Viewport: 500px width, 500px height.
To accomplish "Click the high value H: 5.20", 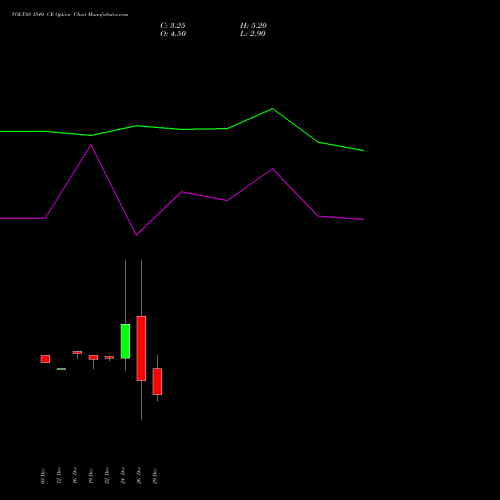I will tap(253, 26).
